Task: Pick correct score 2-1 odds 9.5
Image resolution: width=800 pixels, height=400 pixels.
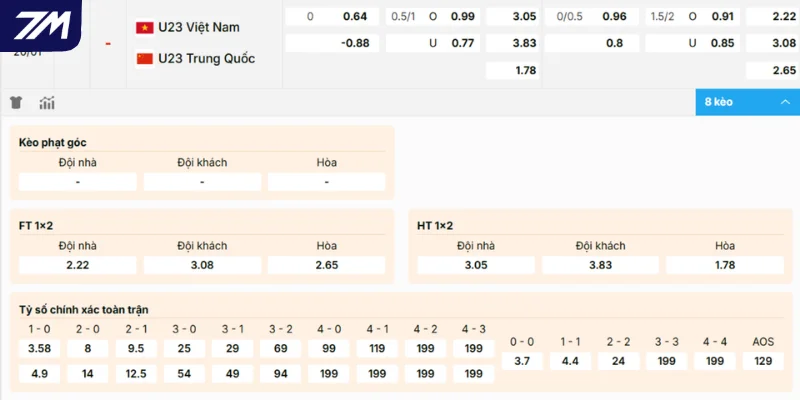Action: coord(136,348)
